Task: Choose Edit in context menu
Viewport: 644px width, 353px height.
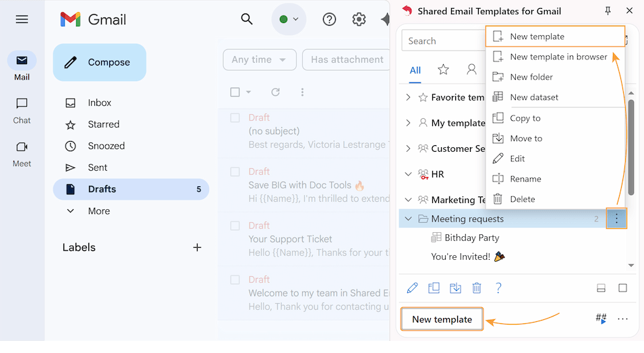Action: point(555,159)
